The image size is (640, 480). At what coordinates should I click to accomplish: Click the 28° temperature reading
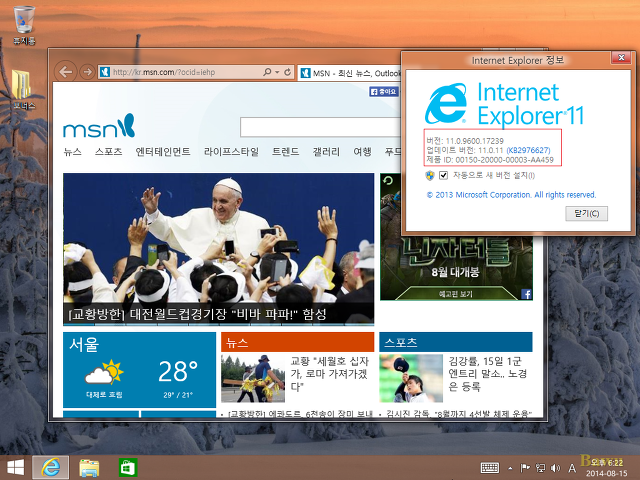(x=178, y=371)
